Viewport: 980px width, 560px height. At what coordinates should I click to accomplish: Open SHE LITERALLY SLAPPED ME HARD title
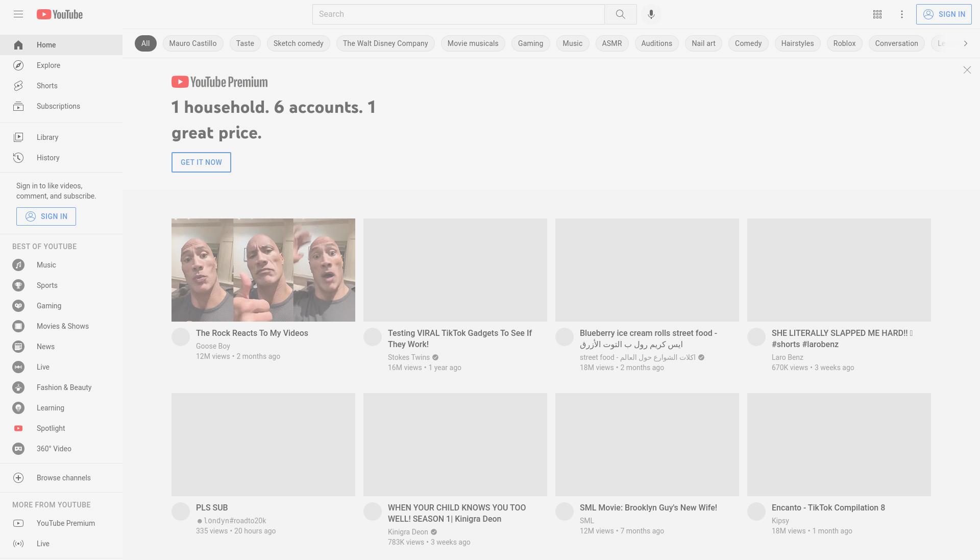842,338
